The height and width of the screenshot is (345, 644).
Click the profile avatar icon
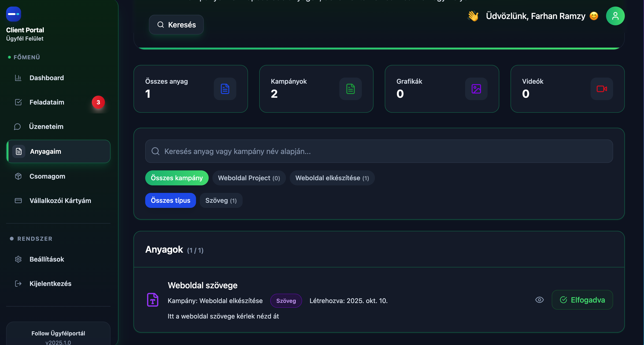(x=615, y=16)
